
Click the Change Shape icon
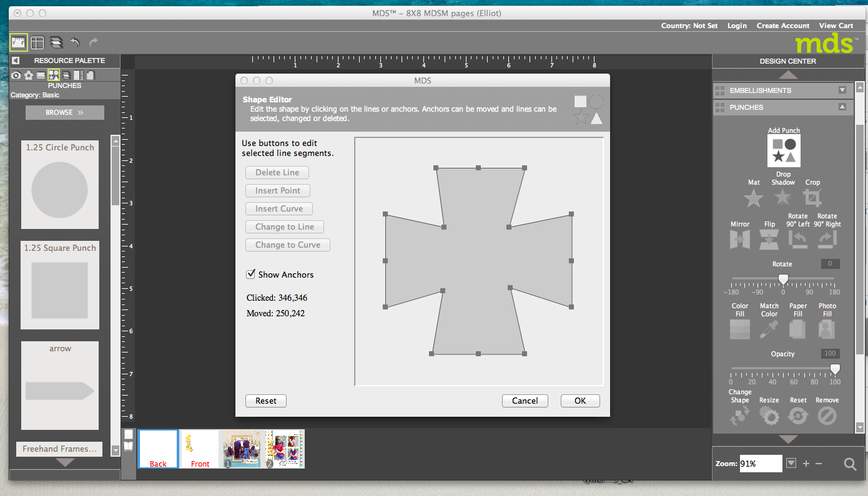pyautogui.click(x=740, y=416)
